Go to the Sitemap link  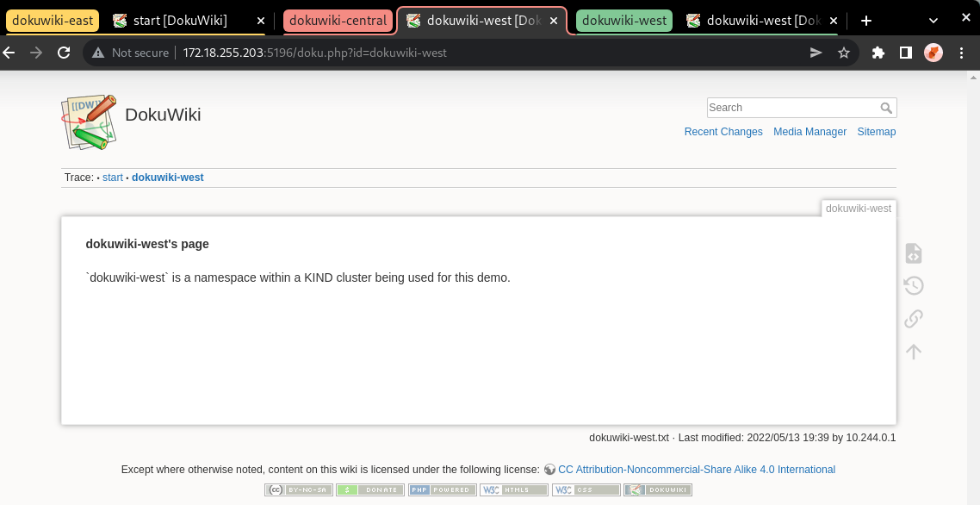tap(876, 132)
